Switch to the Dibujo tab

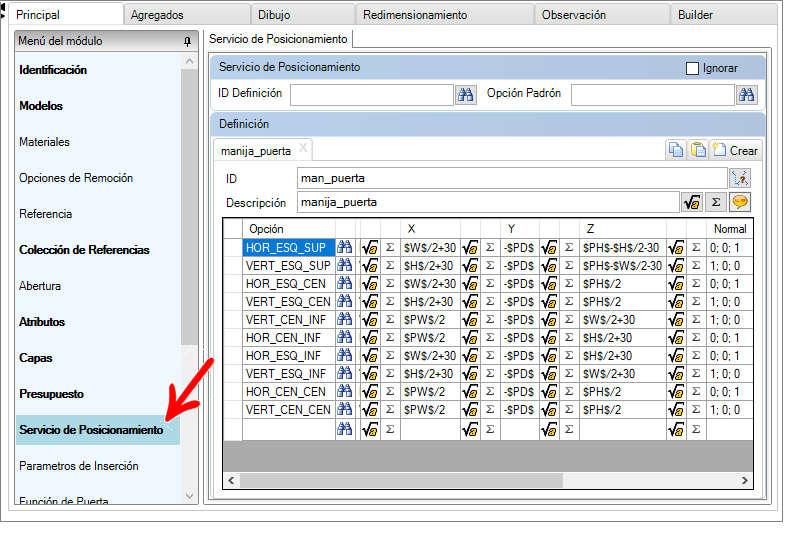pos(303,14)
